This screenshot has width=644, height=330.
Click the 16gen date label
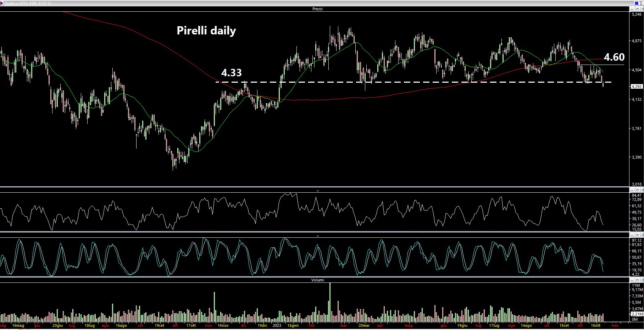tap(293, 325)
